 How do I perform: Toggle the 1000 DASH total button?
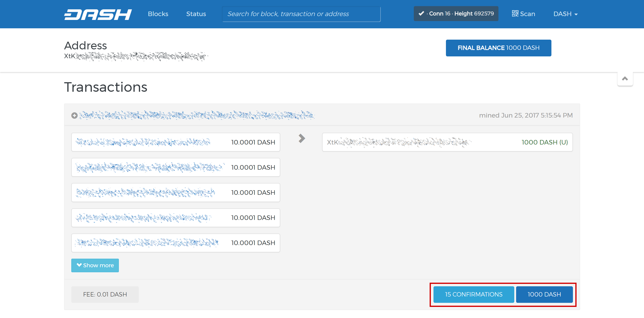pyautogui.click(x=544, y=294)
